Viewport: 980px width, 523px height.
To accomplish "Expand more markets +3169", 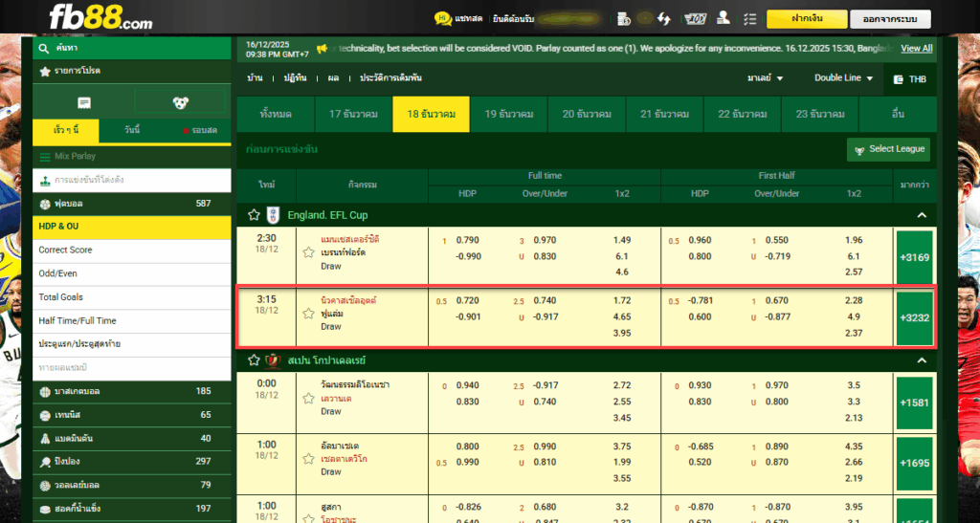I will pyautogui.click(x=914, y=257).
